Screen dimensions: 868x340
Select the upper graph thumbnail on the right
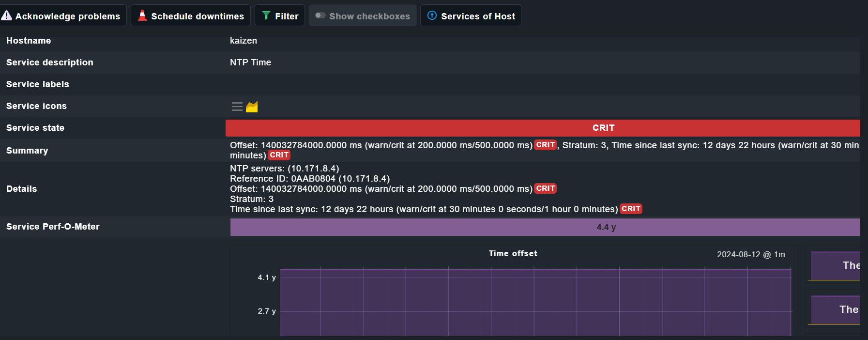pyautogui.click(x=835, y=265)
